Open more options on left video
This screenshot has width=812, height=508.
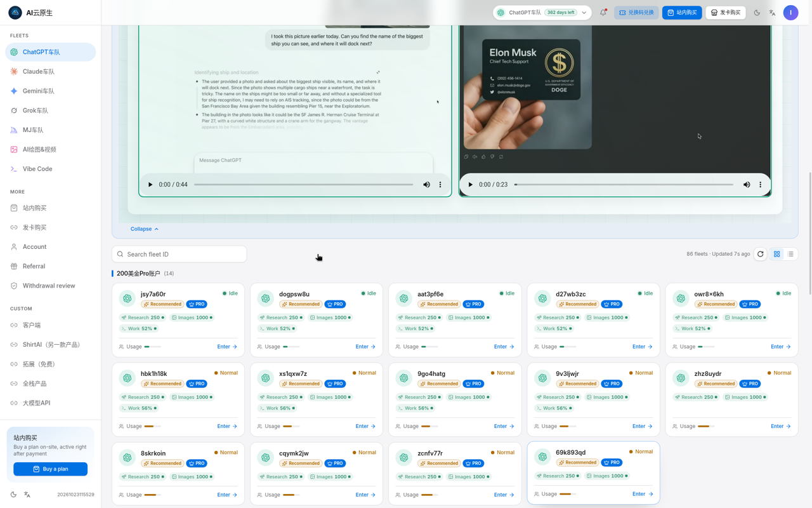tap(440, 185)
